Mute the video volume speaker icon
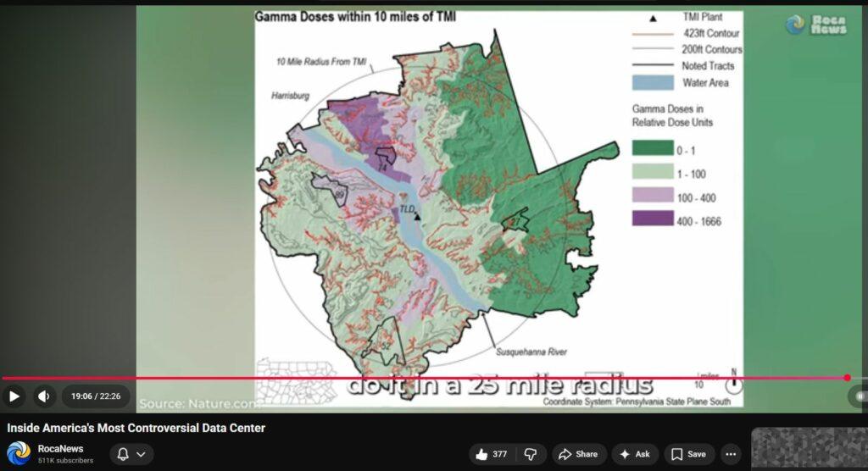The width and height of the screenshot is (868, 471). point(44,396)
